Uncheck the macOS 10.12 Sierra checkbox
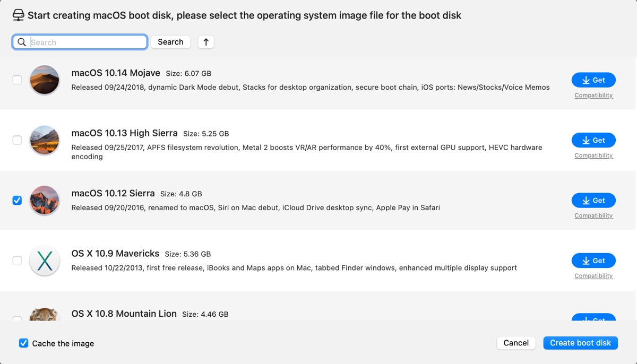 coord(17,201)
